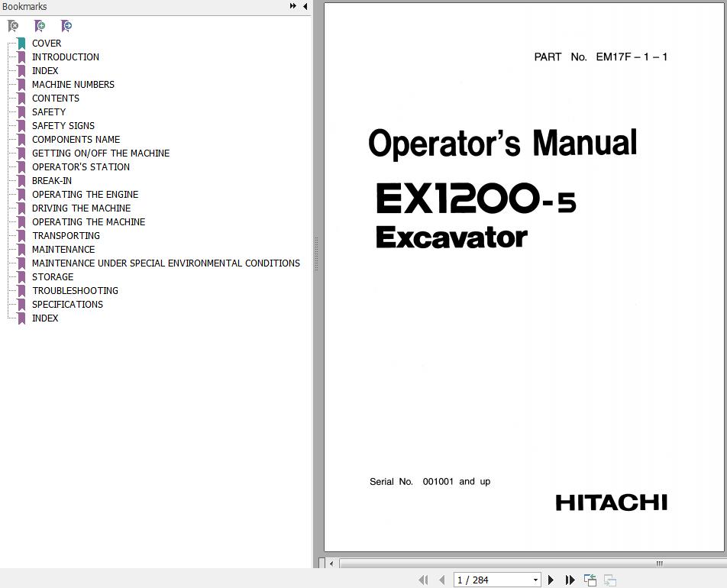Click the bookmark icon beside TRANSPORTING
This screenshot has width=727, height=588.
click(x=21, y=236)
